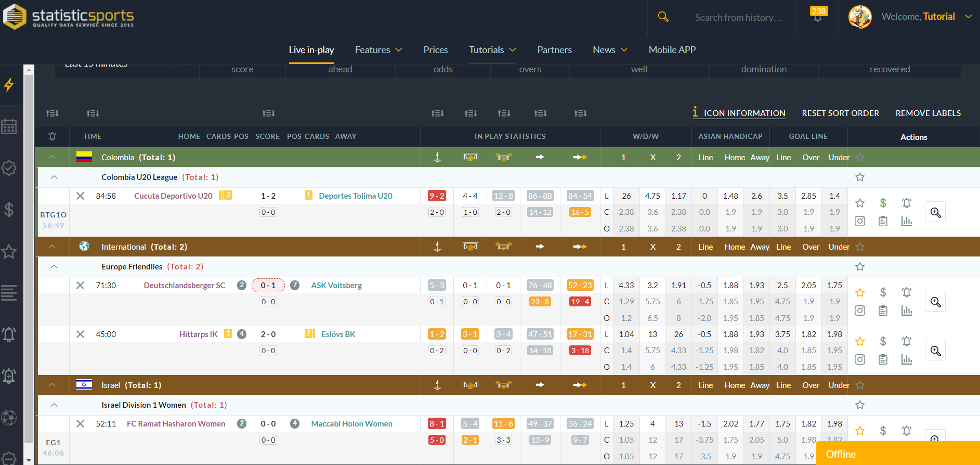Open magnifier details for Deutschlandsberger SC match
Image resolution: width=980 pixels, height=465 pixels.
point(935,302)
